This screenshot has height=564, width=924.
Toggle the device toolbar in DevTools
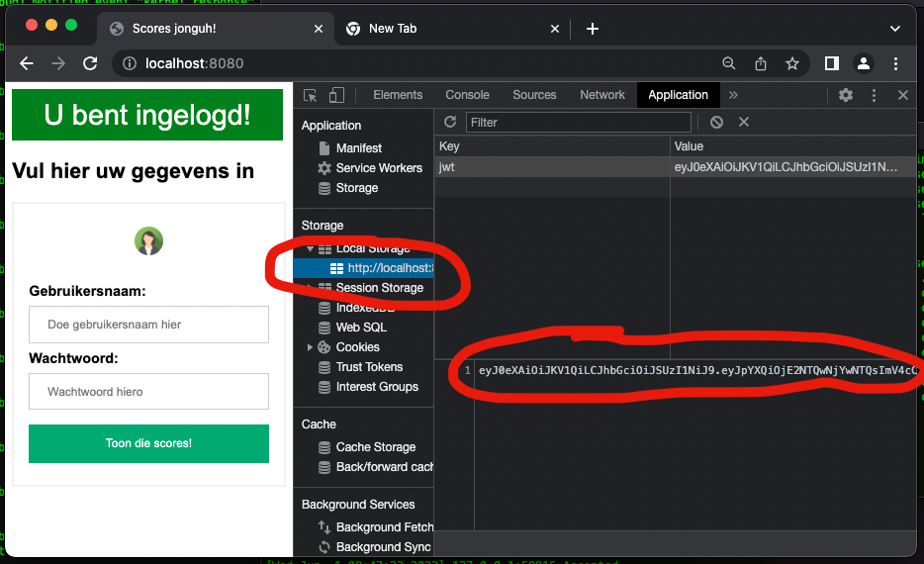(x=336, y=95)
